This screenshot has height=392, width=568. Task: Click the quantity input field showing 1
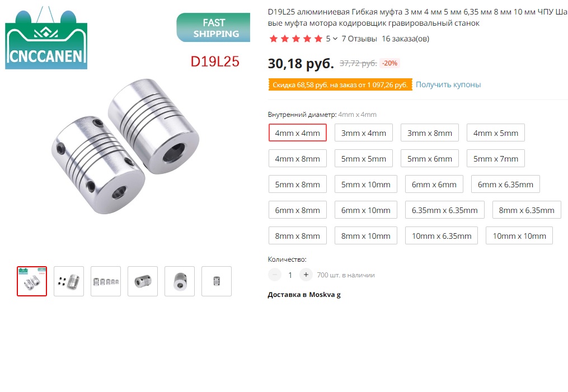tap(290, 275)
